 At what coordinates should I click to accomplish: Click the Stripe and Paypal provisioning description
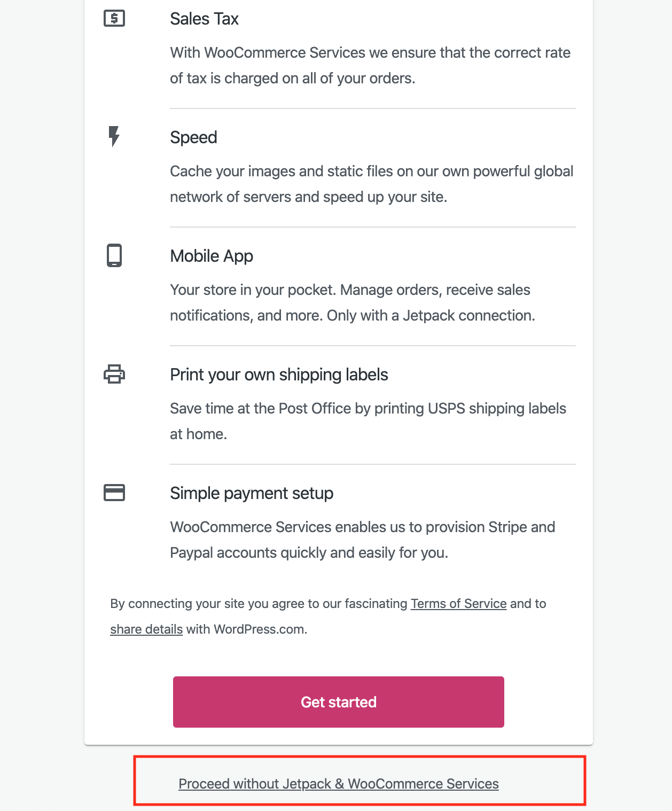(363, 540)
